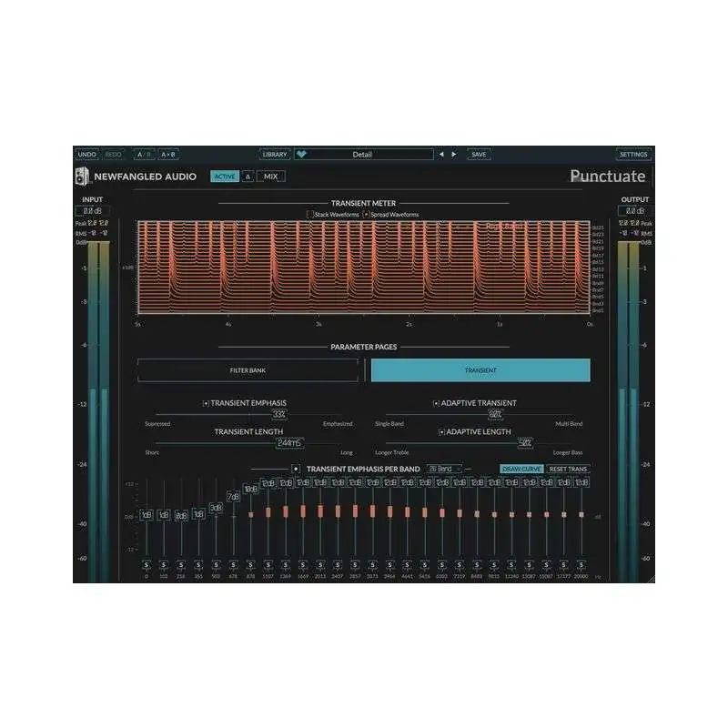This screenshot has height=728, width=728.
Task: Go to previous preset arrow
Action: [x=441, y=154]
